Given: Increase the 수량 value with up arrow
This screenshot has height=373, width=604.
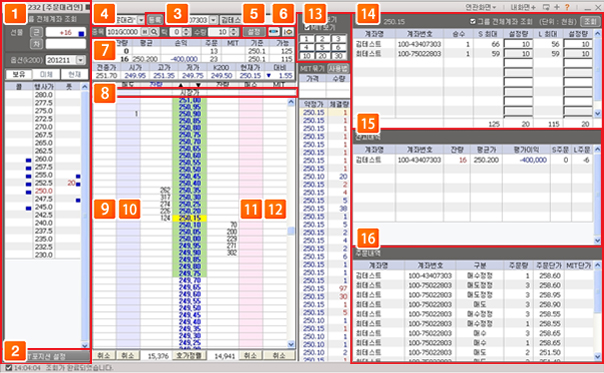Looking at the screenshot, I should (x=234, y=30).
